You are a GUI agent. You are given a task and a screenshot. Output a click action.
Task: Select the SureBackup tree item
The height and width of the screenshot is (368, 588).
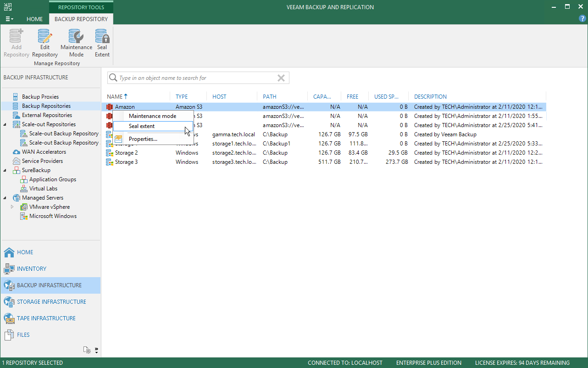[x=36, y=170]
